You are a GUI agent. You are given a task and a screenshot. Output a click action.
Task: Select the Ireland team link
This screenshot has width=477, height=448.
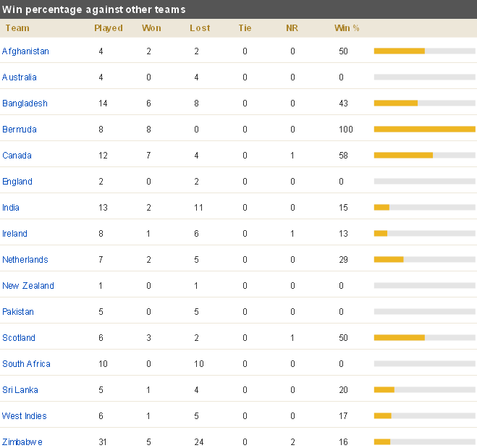pyautogui.click(x=15, y=234)
